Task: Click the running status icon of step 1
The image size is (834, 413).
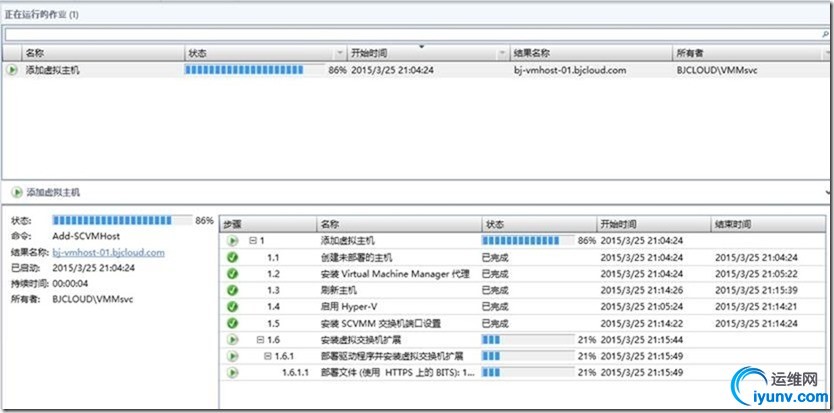Action: pos(232,241)
